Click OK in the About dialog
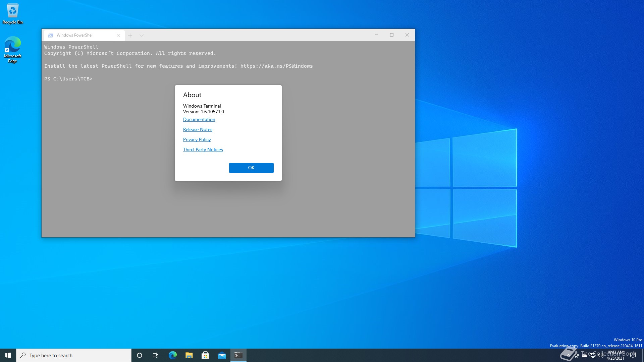 [x=251, y=168]
